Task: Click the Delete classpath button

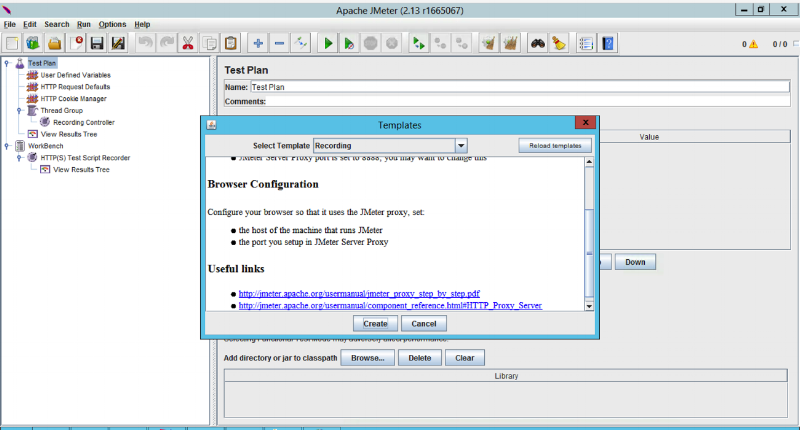Action: (419, 358)
